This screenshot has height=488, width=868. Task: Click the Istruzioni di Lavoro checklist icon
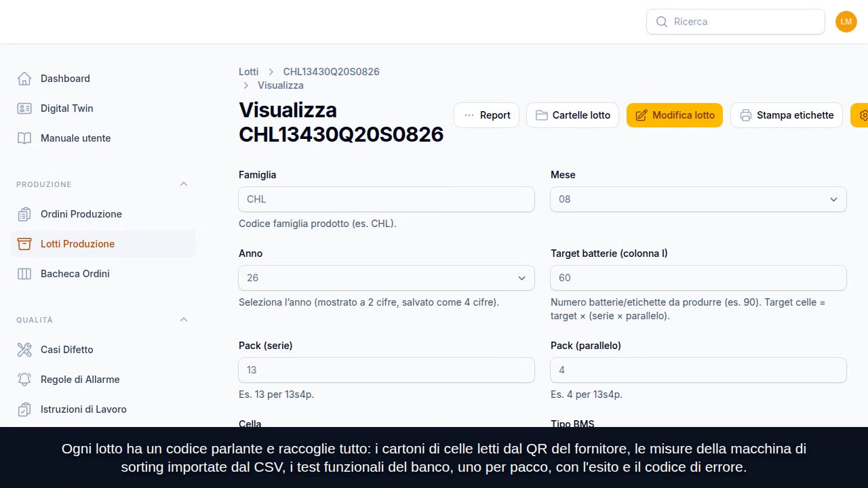[x=24, y=409]
